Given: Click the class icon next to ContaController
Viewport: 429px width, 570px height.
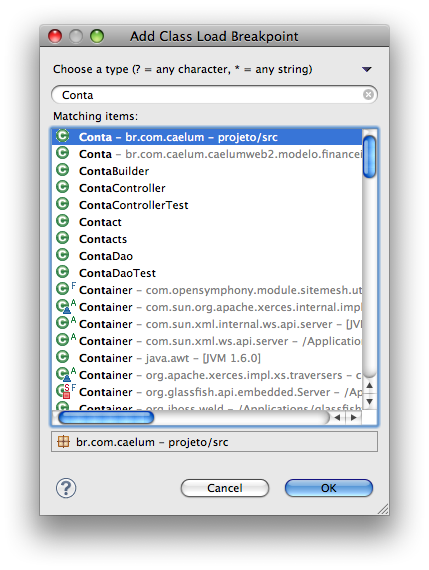Looking at the screenshot, I should pos(63,187).
